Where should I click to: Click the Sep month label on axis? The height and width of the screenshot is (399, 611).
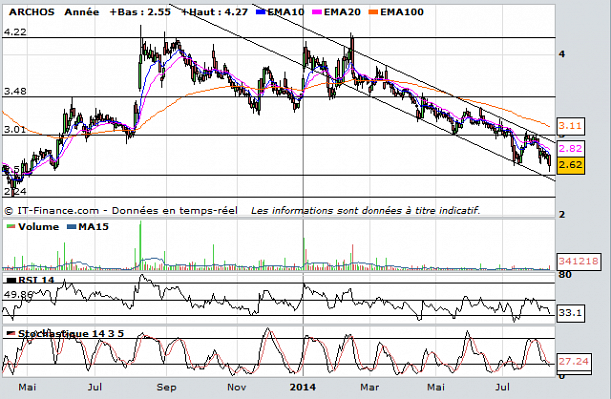166,387
